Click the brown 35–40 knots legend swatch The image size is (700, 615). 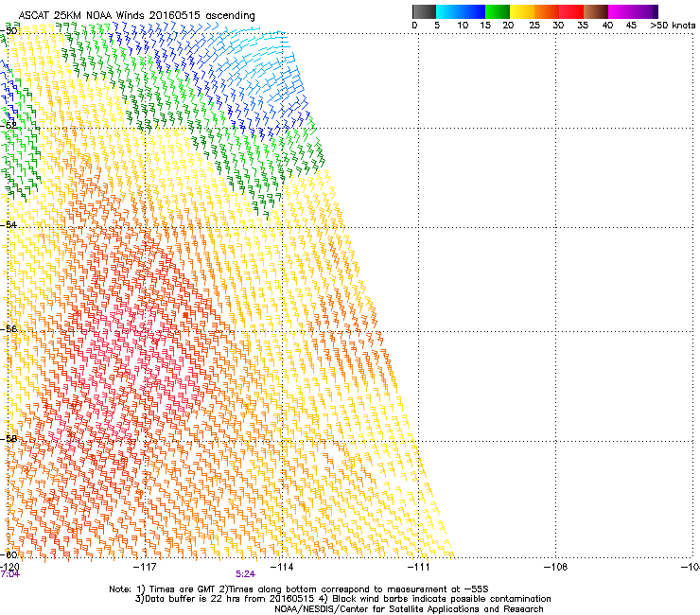(596, 11)
